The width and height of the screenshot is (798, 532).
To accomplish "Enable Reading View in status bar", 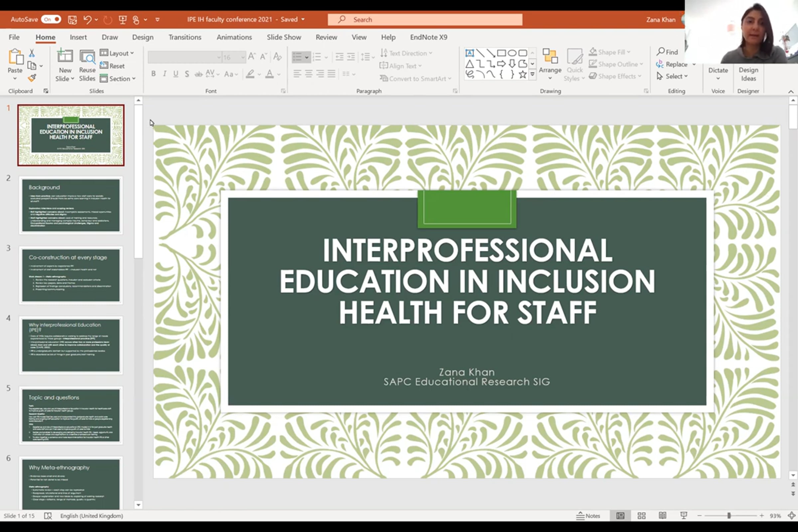I will click(x=662, y=516).
